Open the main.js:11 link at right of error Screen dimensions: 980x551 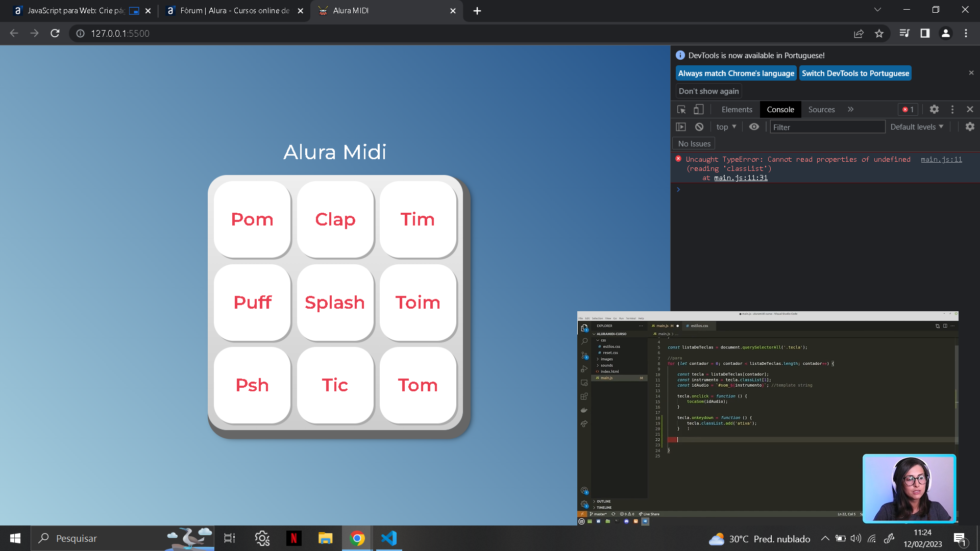[941, 159]
